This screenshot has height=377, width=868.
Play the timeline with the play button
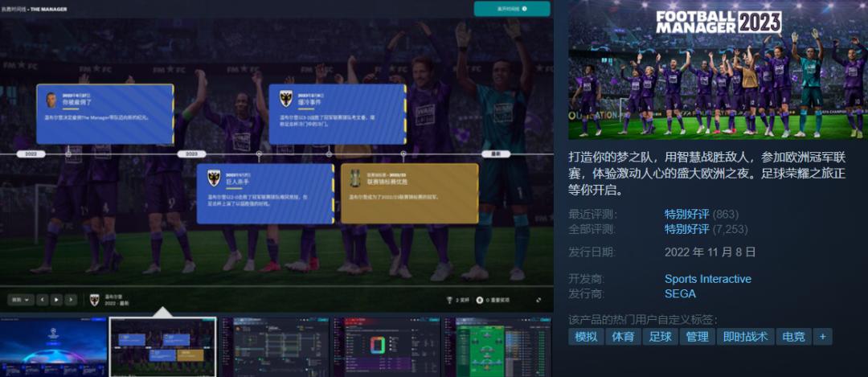point(56,300)
